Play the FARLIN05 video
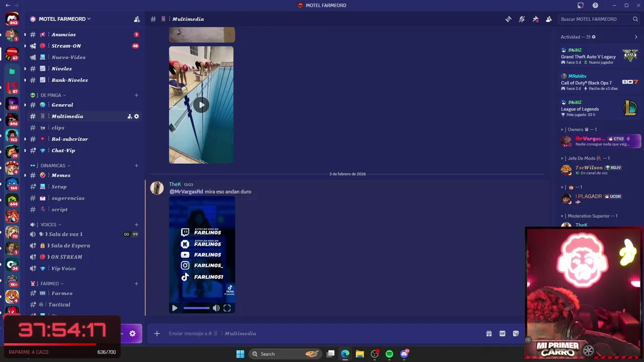The width and height of the screenshot is (644, 362). click(x=175, y=308)
